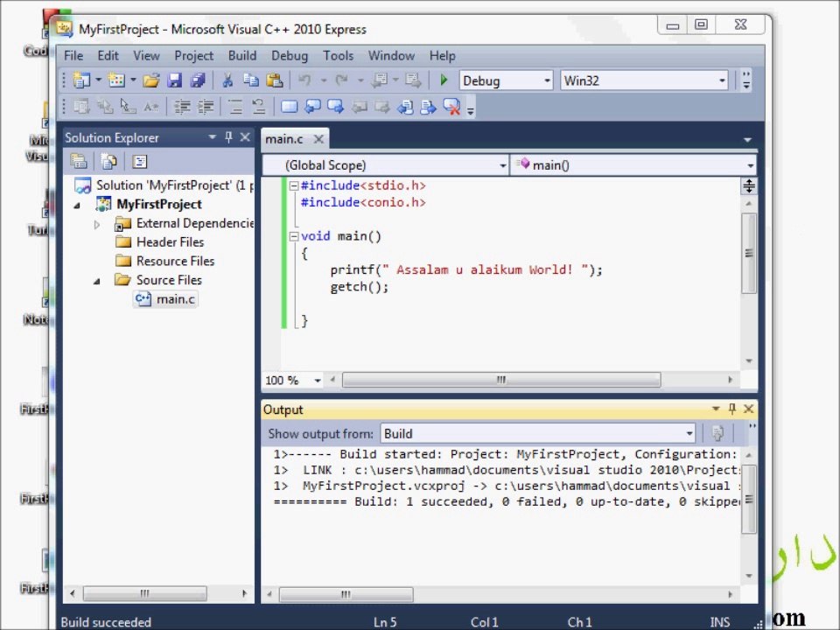Image resolution: width=840 pixels, height=630 pixels.
Task: Click Solution Explorer Properties icon
Action: (x=79, y=161)
